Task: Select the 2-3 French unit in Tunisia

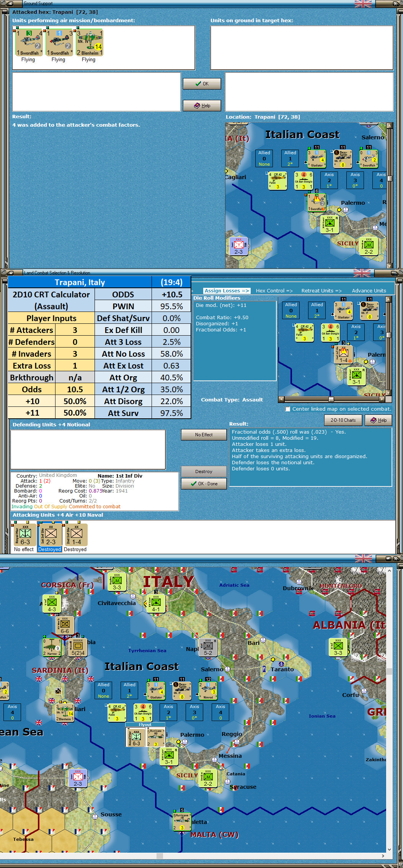Action: (x=78, y=778)
